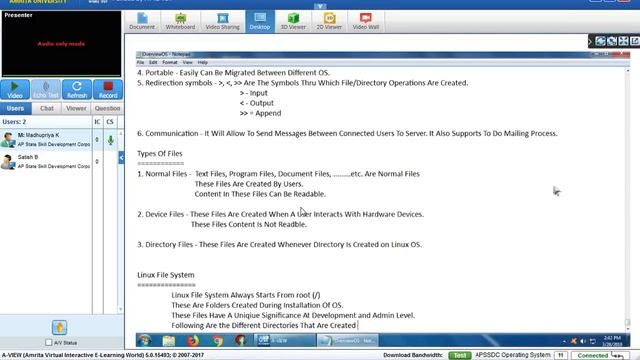Click the '3. Directory Files' line
This screenshot has height=360, width=640.
point(279,244)
